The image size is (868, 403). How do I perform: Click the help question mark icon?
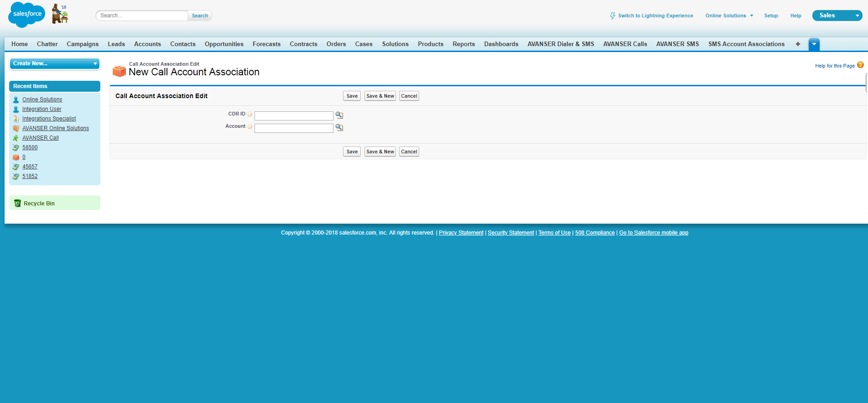tap(860, 65)
